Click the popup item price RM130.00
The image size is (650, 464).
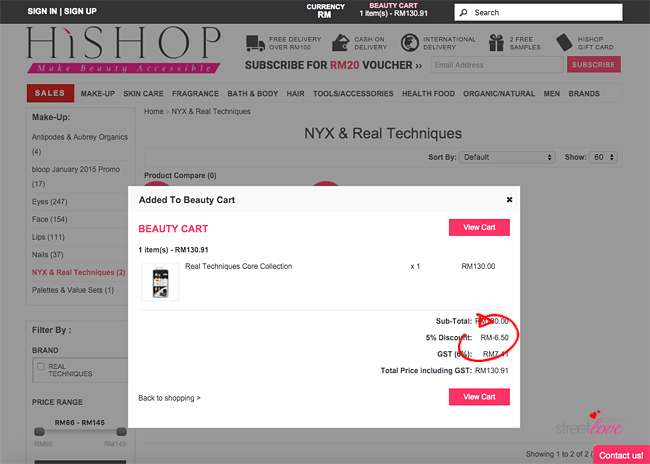pyautogui.click(x=478, y=266)
